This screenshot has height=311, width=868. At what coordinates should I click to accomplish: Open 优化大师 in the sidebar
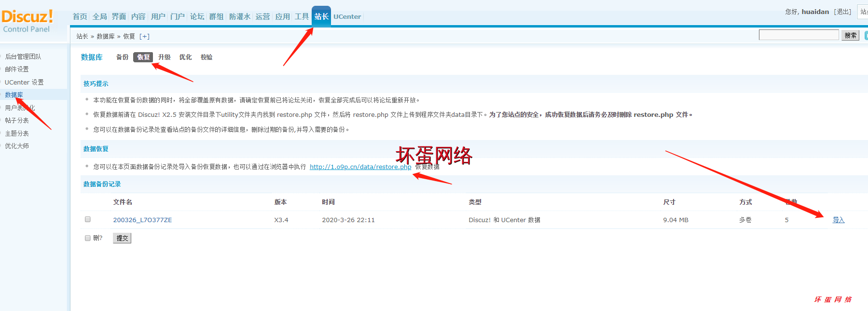pos(17,146)
